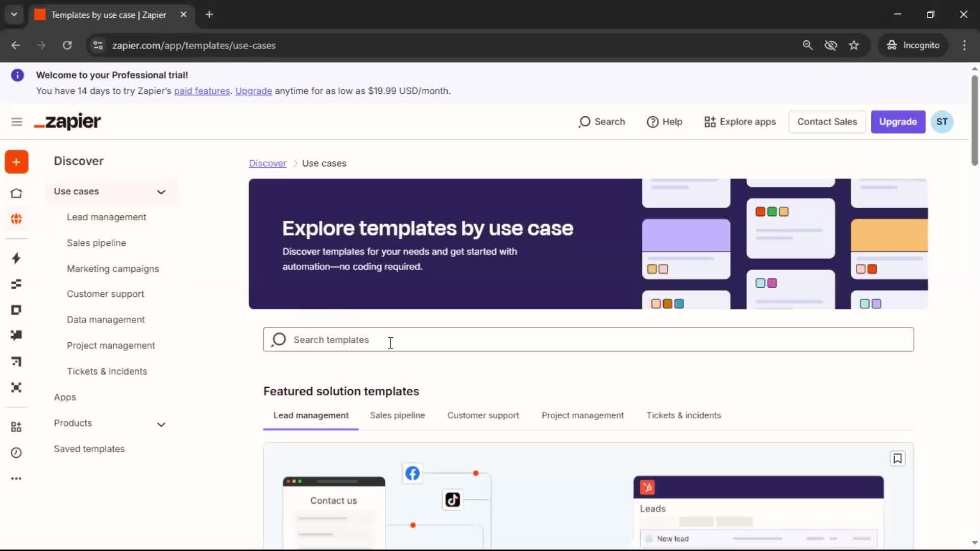Image resolution: width=980 pixels, height=551 pixels.
Task: Switch to Lead management tab
Action: (x=311, y=415)
